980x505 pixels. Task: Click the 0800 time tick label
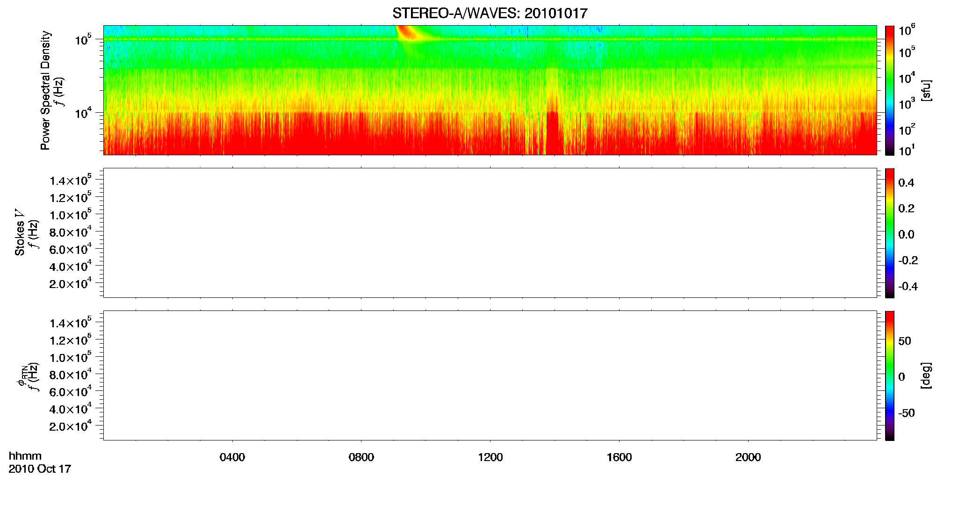[x=361, y=457]
